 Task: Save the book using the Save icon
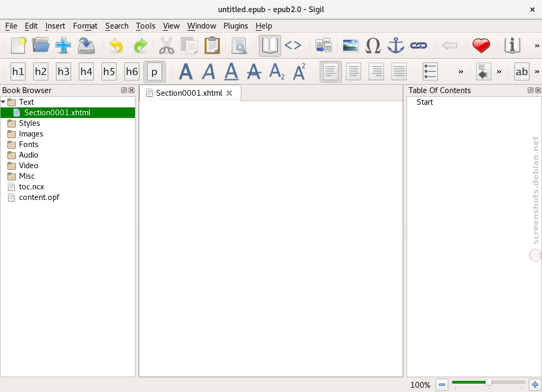pos(86,45)
